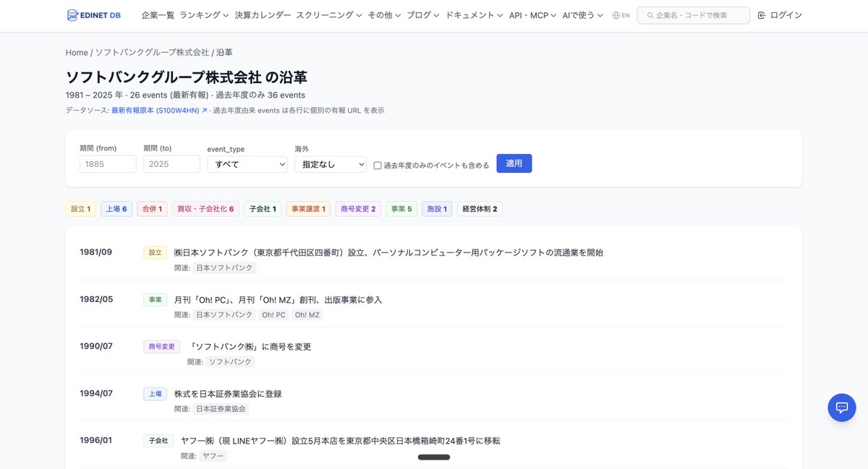This screenshot has width=868, height=469.
Task: Focus the company name search field
Action: (x=693, y=15)
